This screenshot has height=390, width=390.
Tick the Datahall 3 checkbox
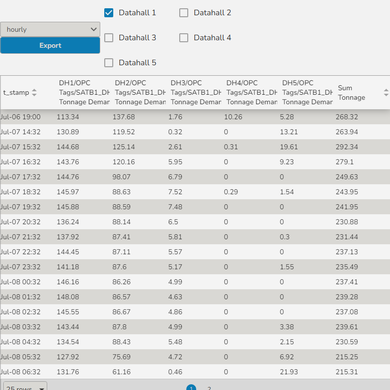tap(109, 38)
